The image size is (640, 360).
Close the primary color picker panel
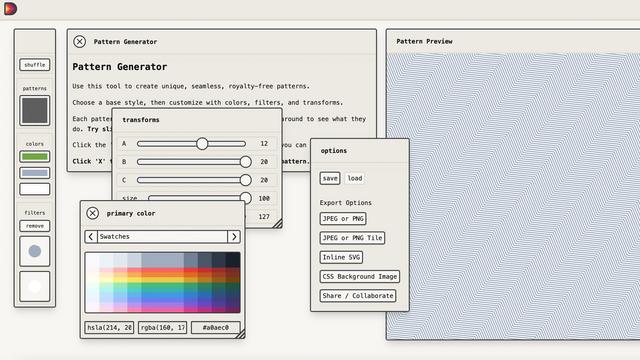coord(93,213)
